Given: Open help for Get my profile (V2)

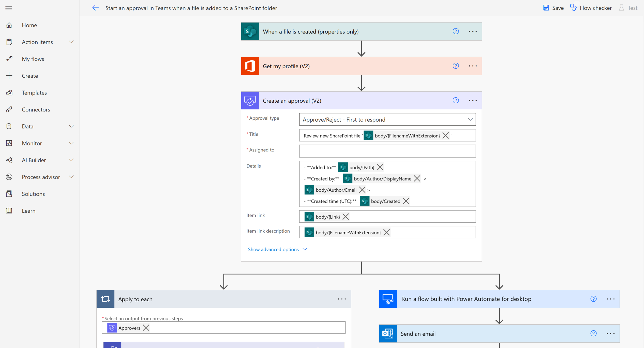Looking at the screenshot, I should [x=455, y=66].
